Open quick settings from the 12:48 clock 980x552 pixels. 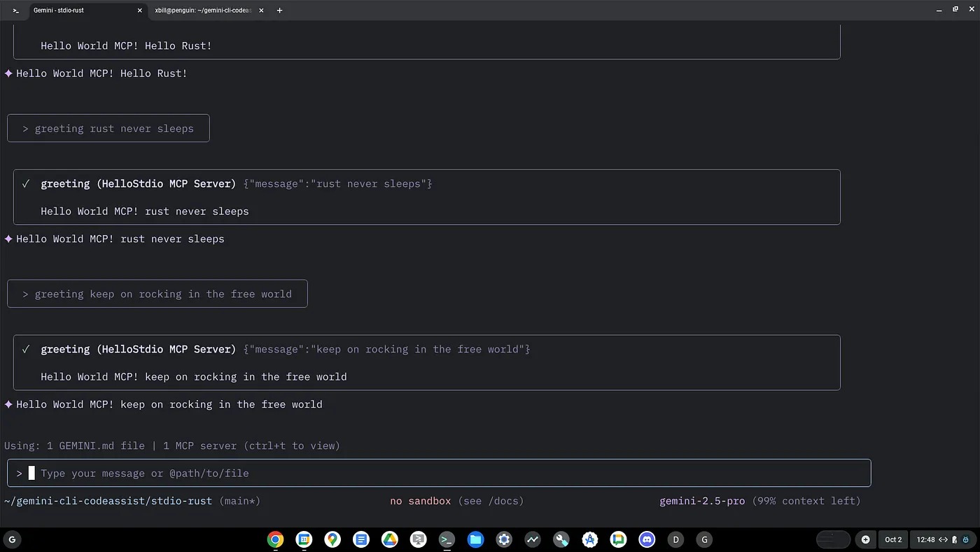[x=925, y=539]
